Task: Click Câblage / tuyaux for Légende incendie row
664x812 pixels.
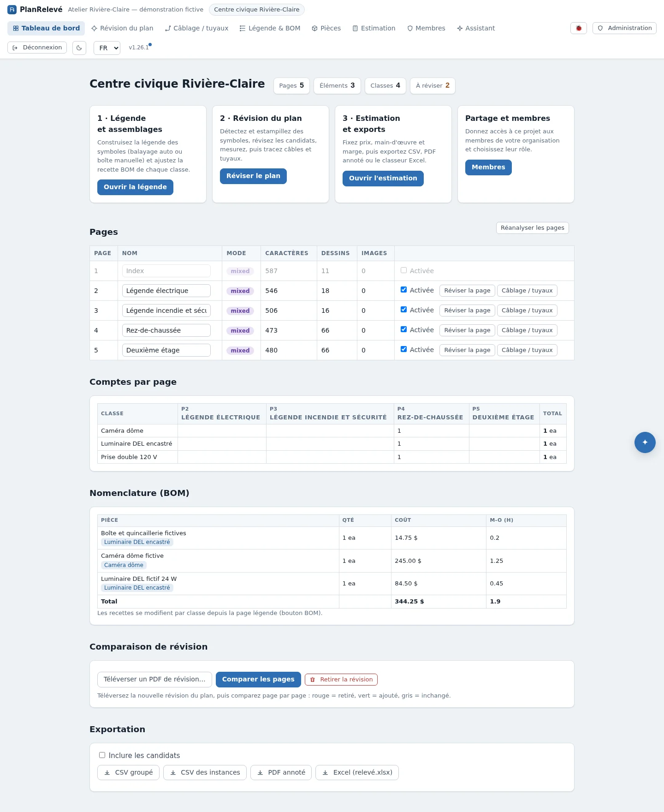Action: click(527, 310)
